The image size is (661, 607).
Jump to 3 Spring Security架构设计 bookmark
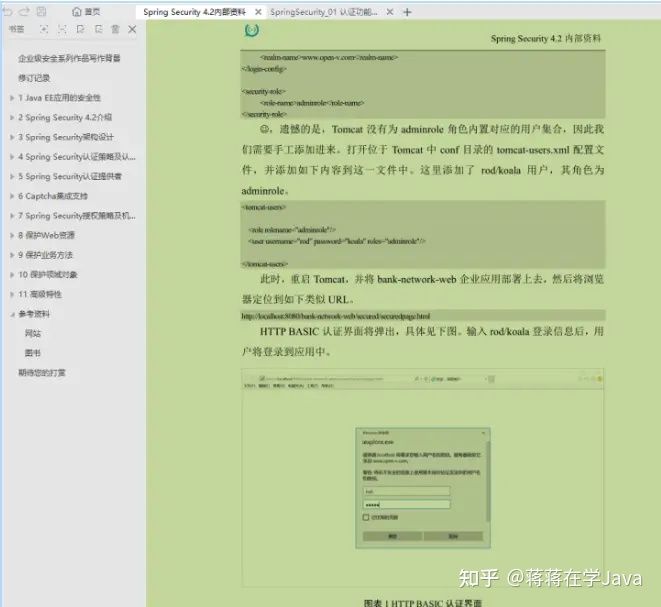point(65,137)
